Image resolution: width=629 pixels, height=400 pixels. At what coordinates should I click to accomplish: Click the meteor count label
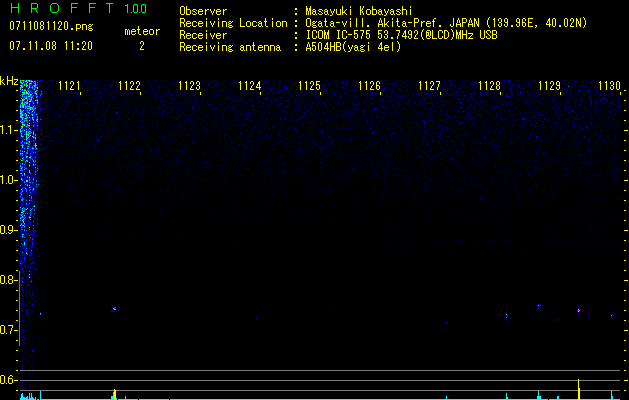(x=142, y=31)
